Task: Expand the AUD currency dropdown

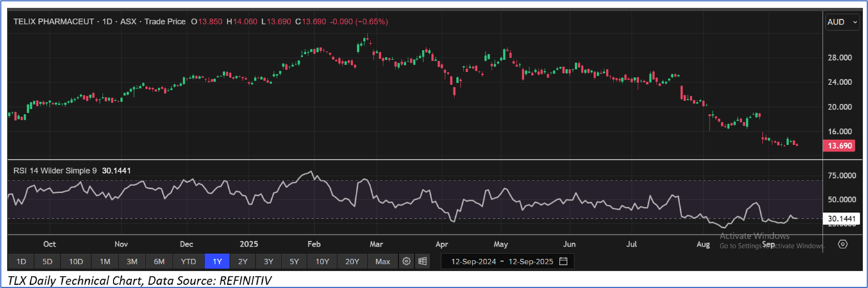Action: tap(842, 22)
